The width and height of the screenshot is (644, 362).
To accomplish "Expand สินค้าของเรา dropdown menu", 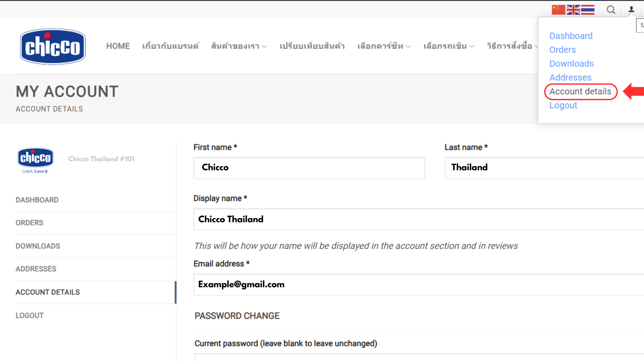I will point(239,46).
